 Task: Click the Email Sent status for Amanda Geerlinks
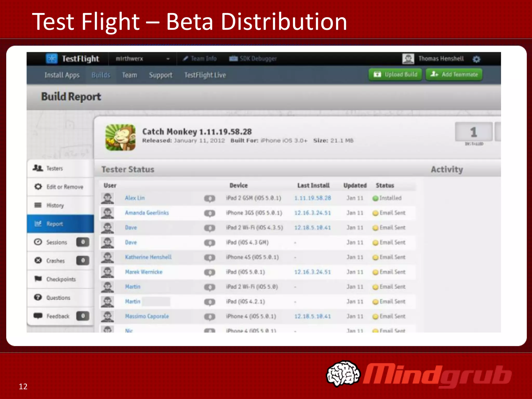[x=389, y=213]
